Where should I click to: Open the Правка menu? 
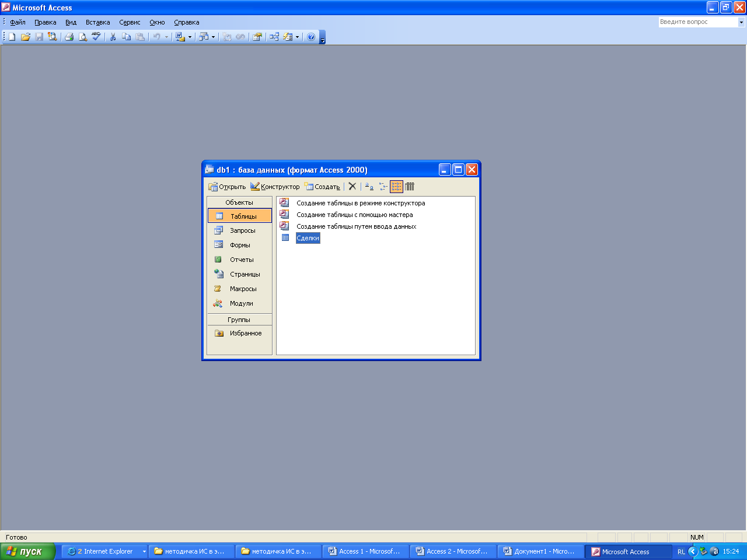click(x=46, y=22)
